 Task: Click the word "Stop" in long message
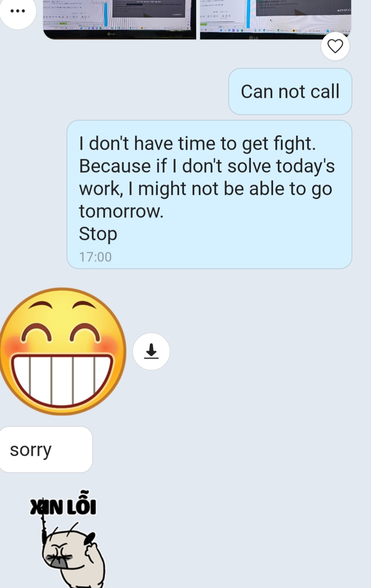click(x=98, y=234)
